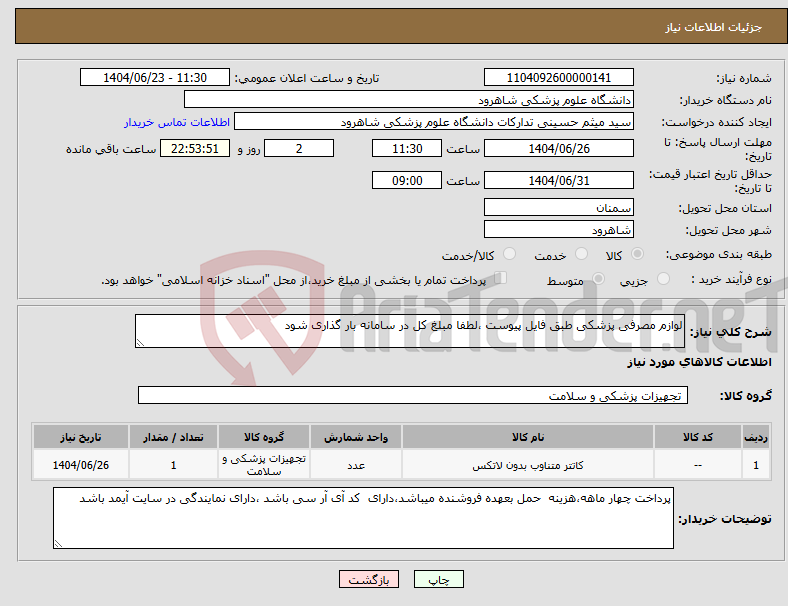Click the کد کالا column header
Viewport: 788px width, 606px height.
(698, 437)
